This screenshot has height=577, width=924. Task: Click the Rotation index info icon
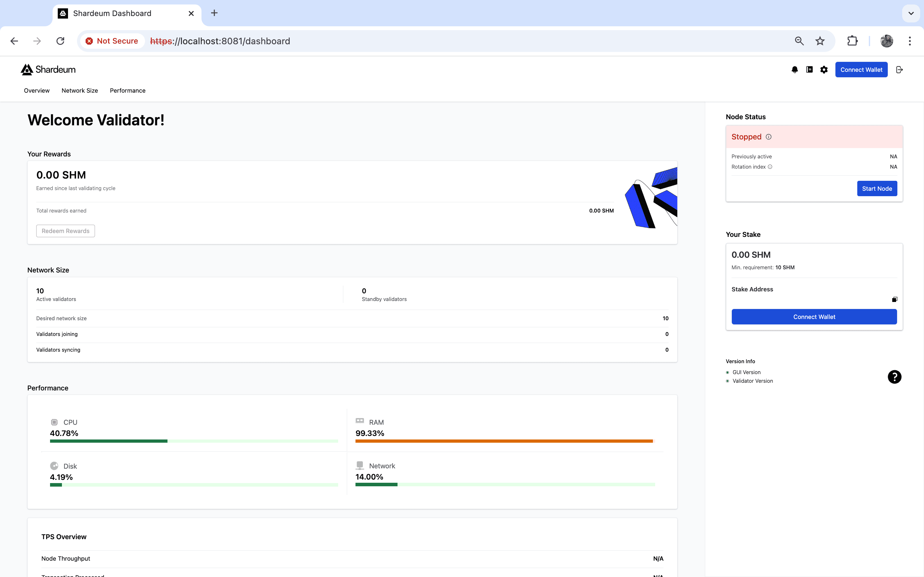[x=770, y=167]
